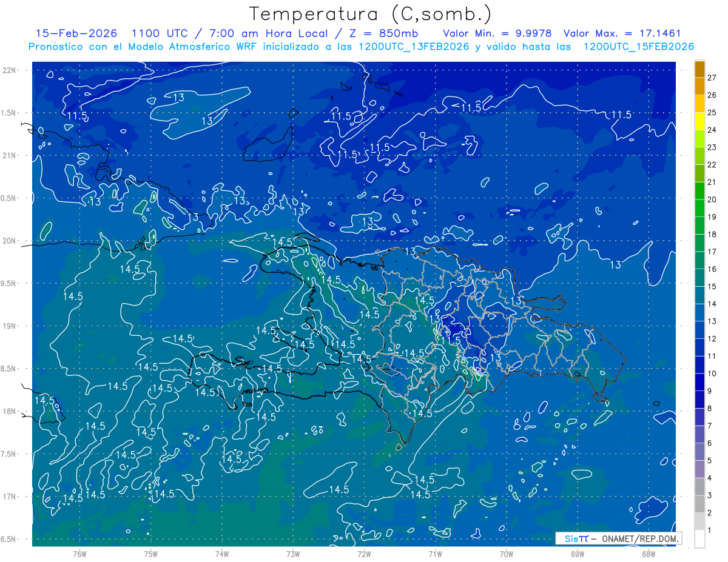This screenshot has height=562, width=728.
Task: Click the "19N" latitude axis label
Action: pyautogui.click(x=10, y=326)
